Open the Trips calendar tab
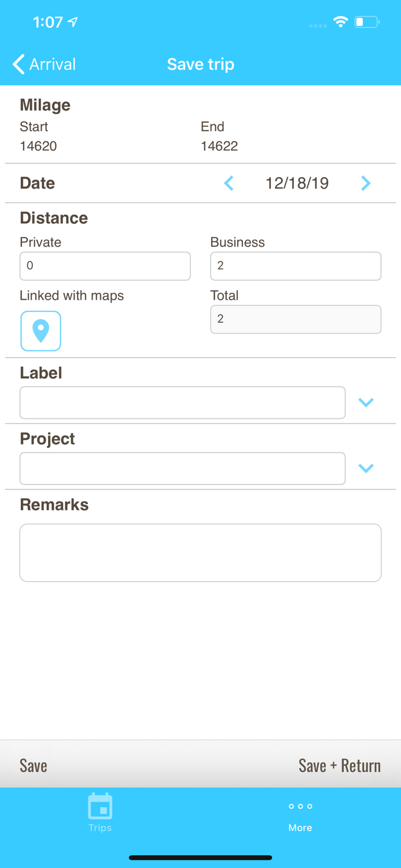 click(100, 812)
